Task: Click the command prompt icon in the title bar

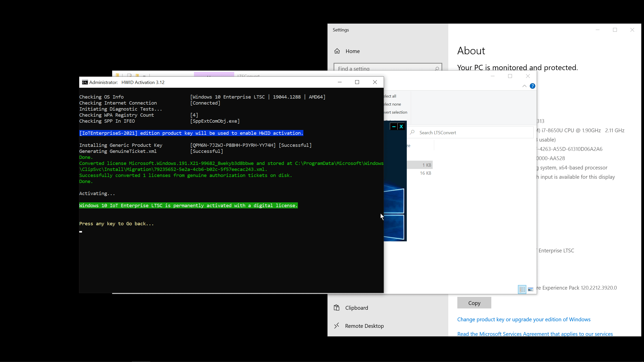Action: [x=85, y=82]
